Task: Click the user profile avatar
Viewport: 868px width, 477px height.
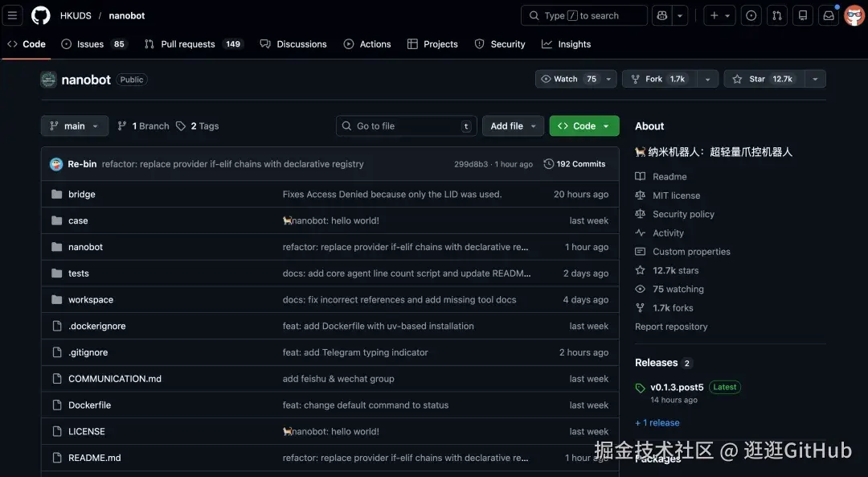Action: pyautogui.click(x=854, y=15)
